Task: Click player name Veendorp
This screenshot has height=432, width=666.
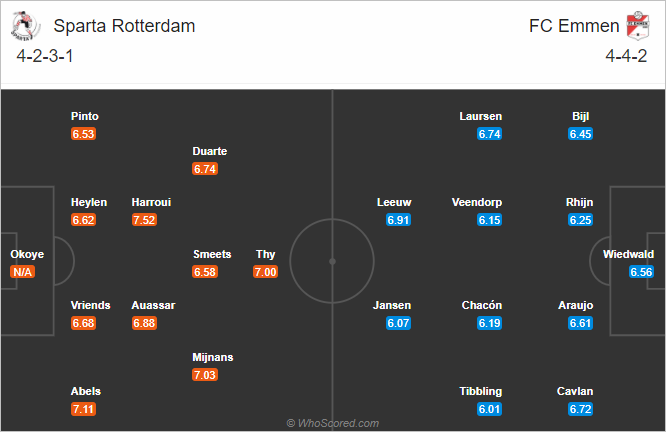Action: (477, 202)
